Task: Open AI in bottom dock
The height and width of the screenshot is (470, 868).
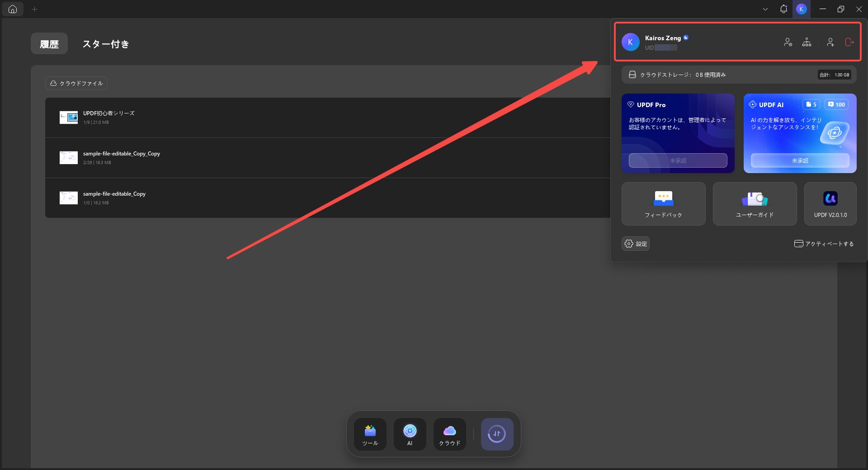Action: coord(410,434)
